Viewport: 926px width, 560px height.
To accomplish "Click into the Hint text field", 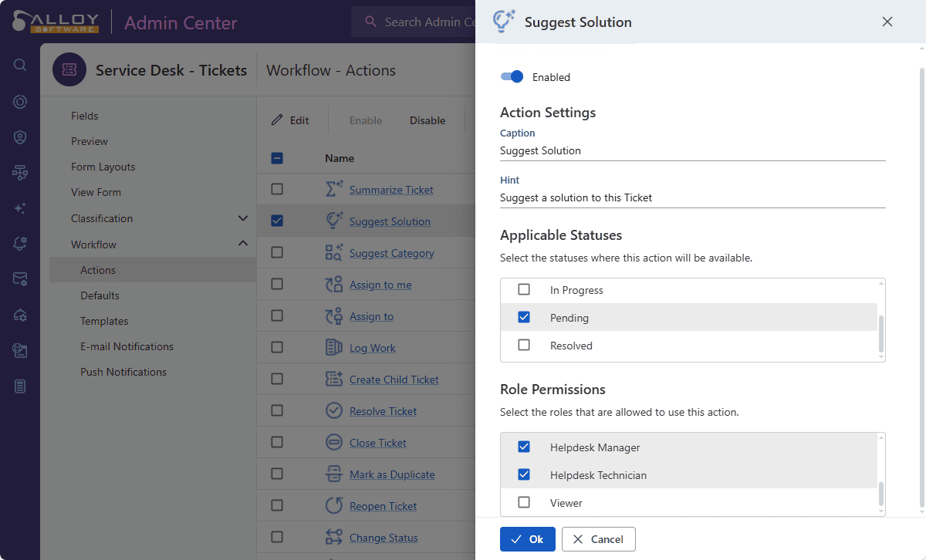I will pyautogui.click(x=679, y=198).
